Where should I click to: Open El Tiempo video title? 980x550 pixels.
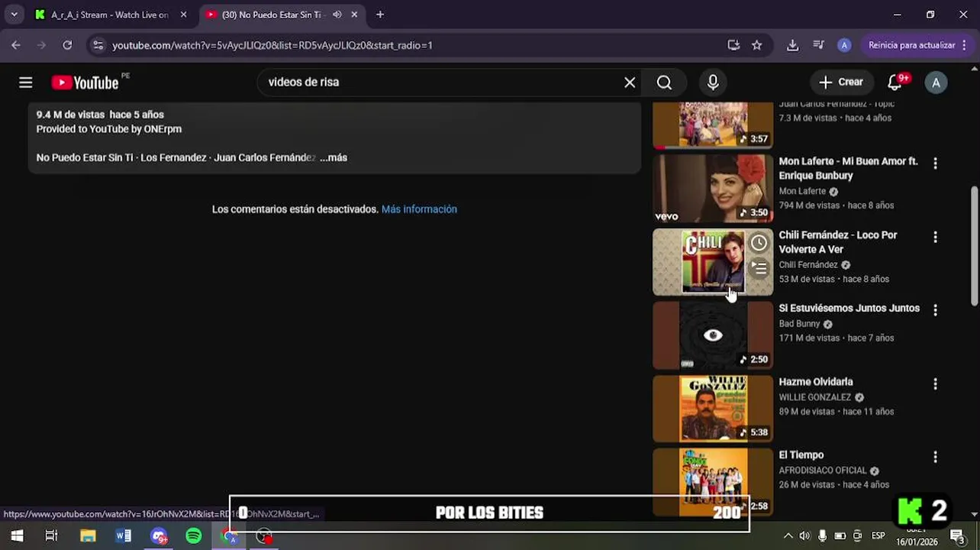(801, 455)
